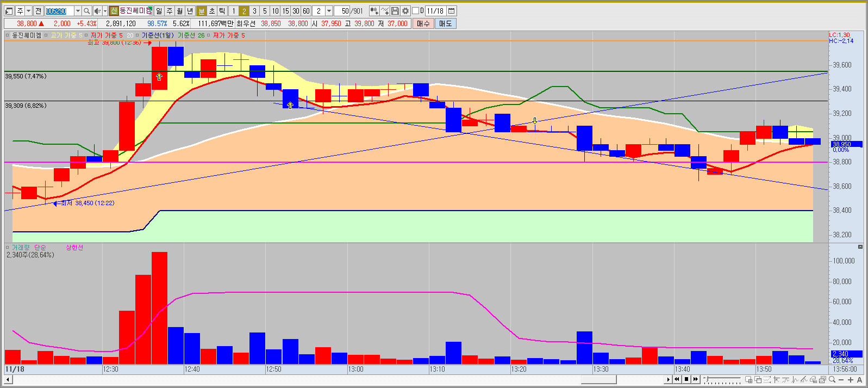Open chart settings gear icon
Image resolution: width=868 pixels, height=388 pixels.
[405, 11]
